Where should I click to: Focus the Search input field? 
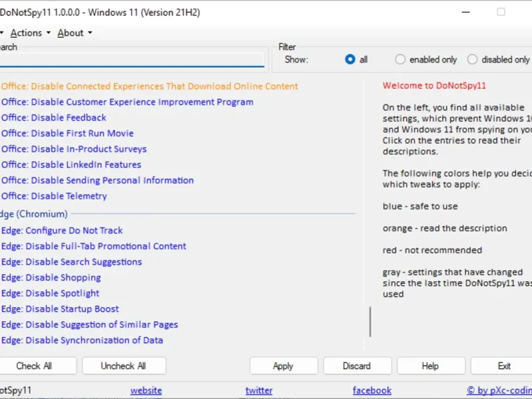pyautogui.click(x=132, y=60)
